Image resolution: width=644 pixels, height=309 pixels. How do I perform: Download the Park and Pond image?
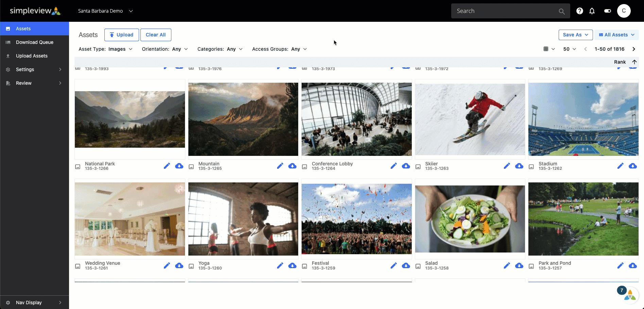(x=633, y=265)
